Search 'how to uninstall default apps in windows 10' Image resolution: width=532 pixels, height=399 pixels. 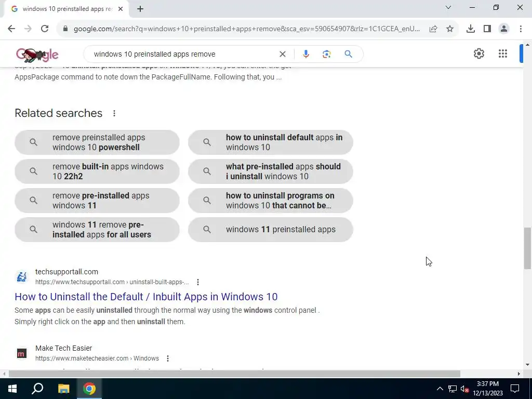tap(270, 142)
